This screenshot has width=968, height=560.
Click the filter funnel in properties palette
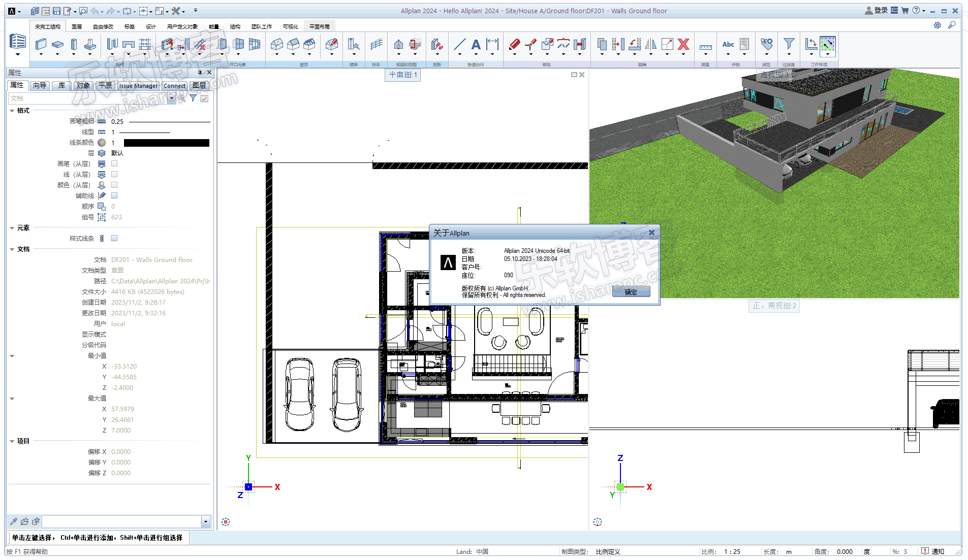pos(193,98)
